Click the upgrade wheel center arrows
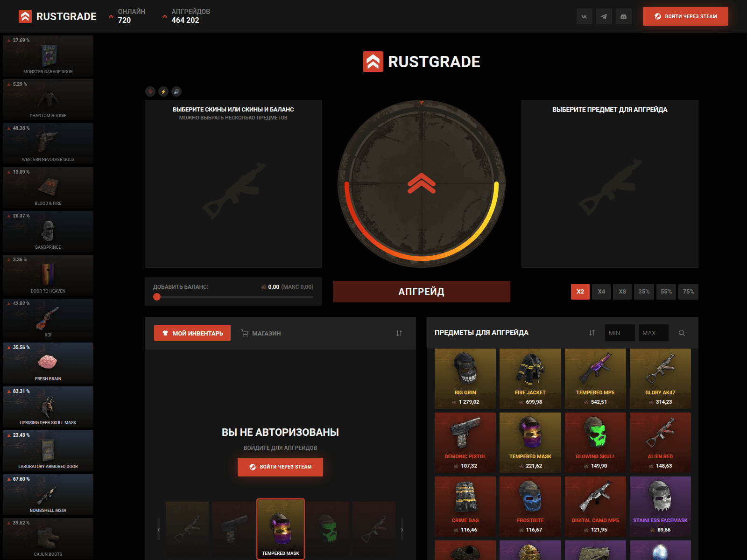 422,183
